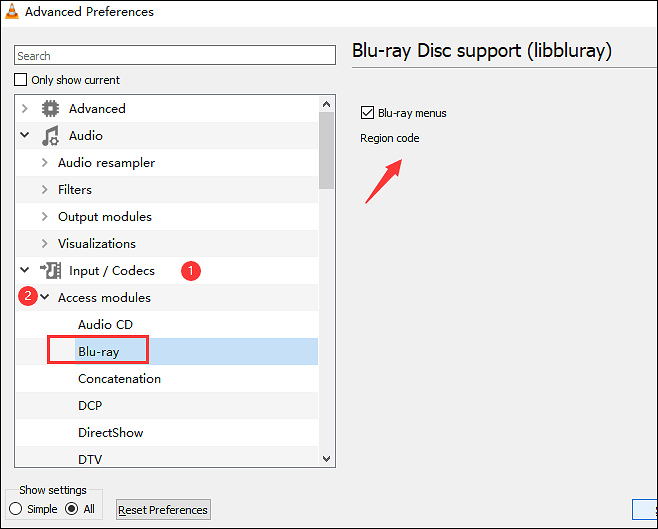Select the Simple settings radio button

point(16,509)
